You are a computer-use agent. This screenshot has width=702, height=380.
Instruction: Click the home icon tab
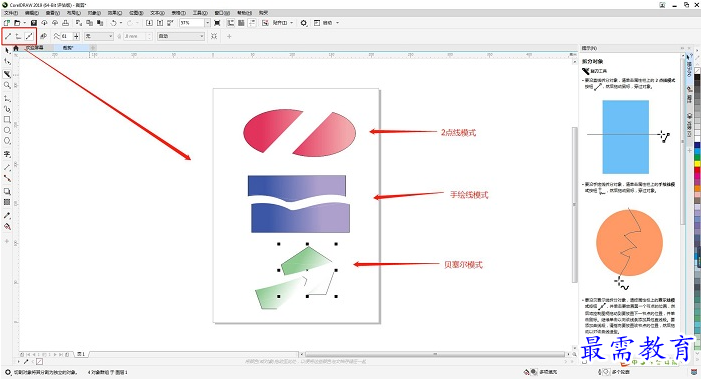16,48
